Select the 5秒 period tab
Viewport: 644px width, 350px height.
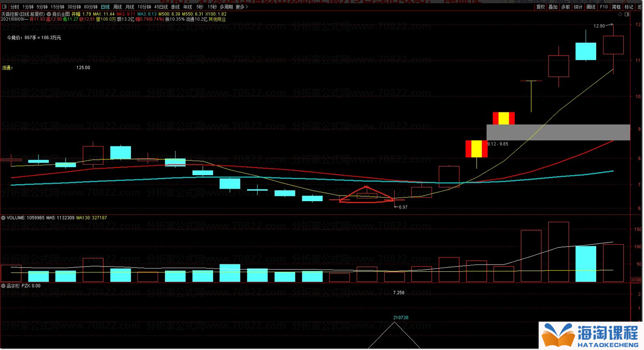200,7
